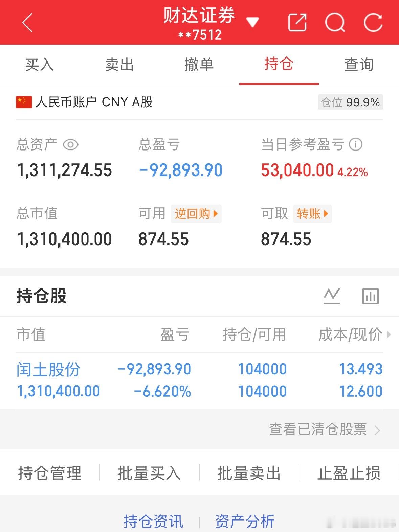Tap the back arrow icon

coord(27,23)
